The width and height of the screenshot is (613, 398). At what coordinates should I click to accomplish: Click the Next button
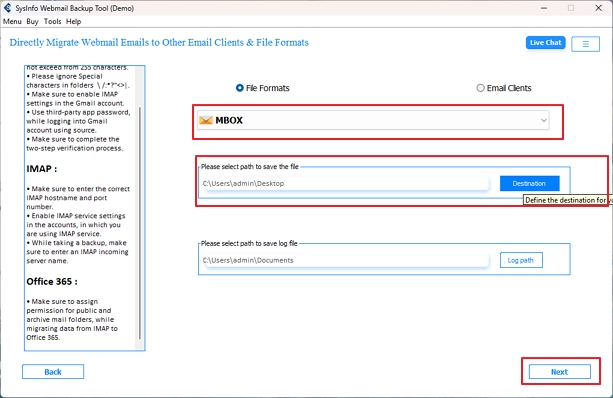click(x=559, y=372)
